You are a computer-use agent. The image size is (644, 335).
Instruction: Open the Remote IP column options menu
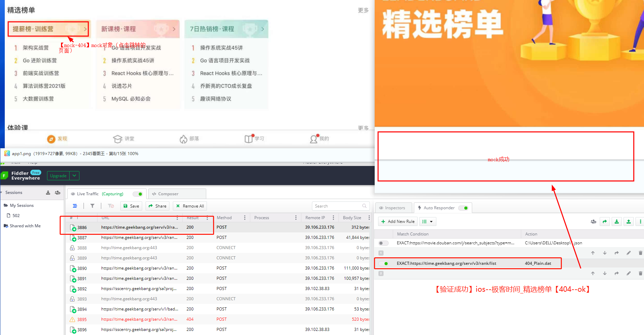333,218
